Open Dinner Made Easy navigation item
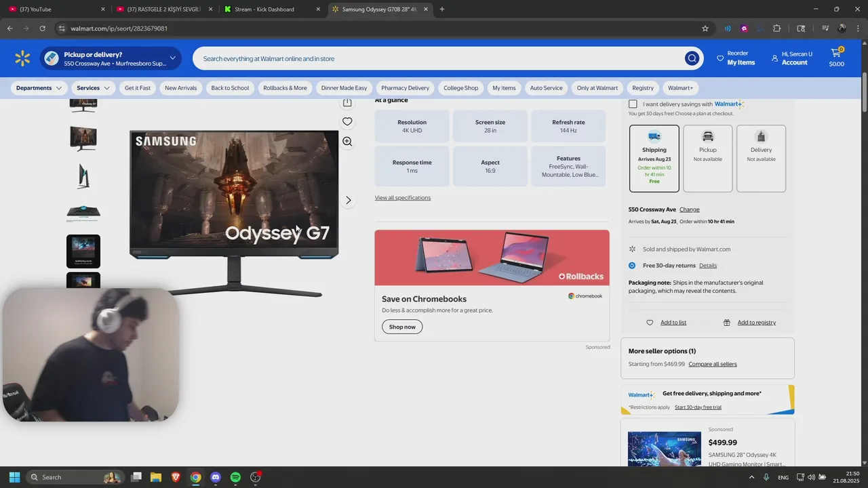This screenshot has height=488, width=868. (x=344, y=88)
